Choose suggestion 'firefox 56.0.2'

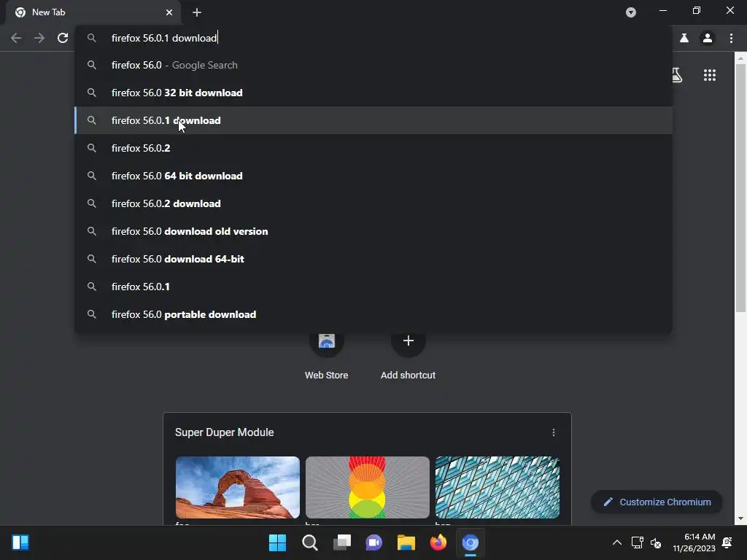coord(373,148)
